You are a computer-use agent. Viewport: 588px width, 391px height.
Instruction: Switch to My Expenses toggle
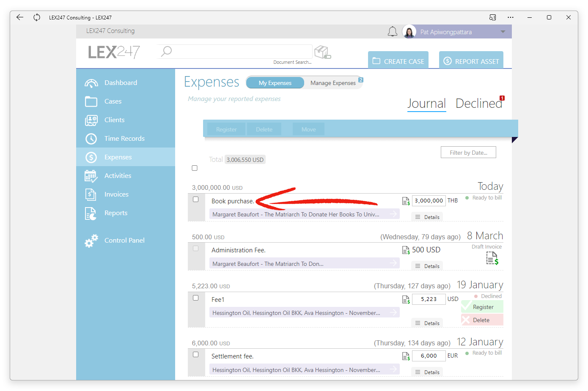[x=275, y=83]
